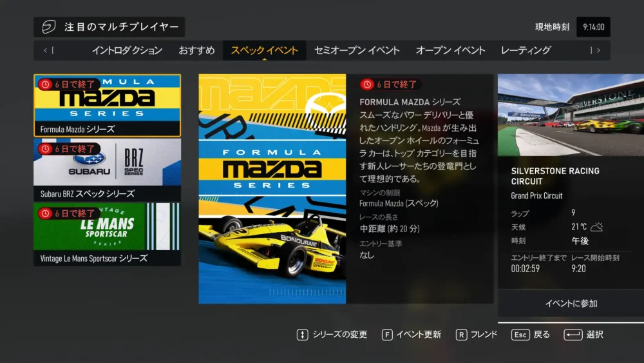Click the 現地時刻 label
644x363 pixels.
point(552,27)
